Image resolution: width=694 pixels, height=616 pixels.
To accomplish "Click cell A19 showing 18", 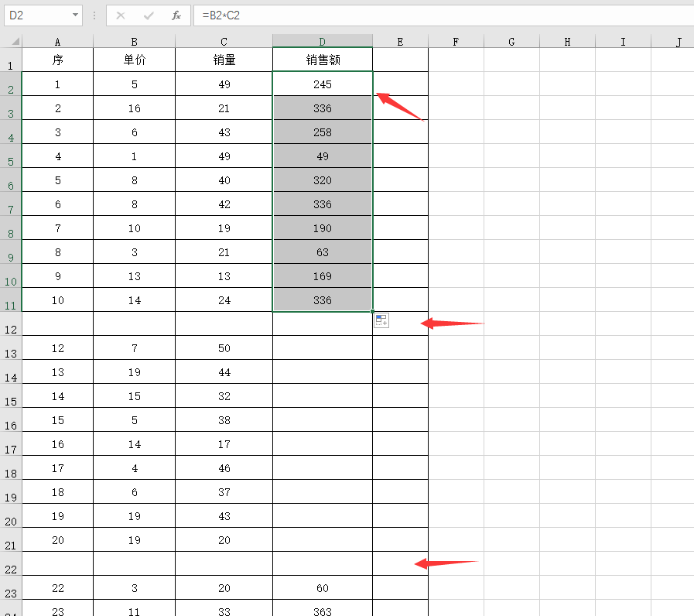I will point(57,492).
